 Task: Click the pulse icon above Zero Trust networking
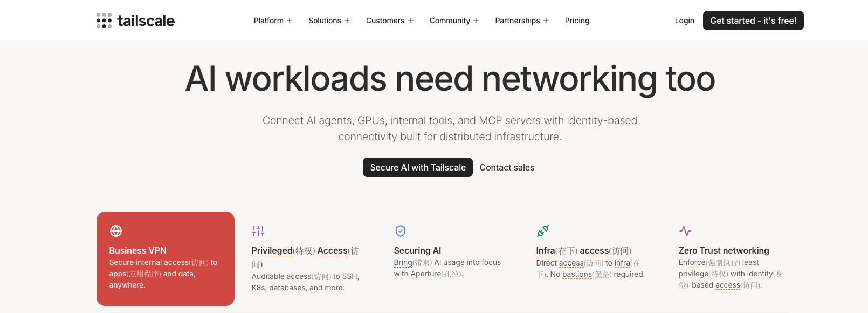685,231
